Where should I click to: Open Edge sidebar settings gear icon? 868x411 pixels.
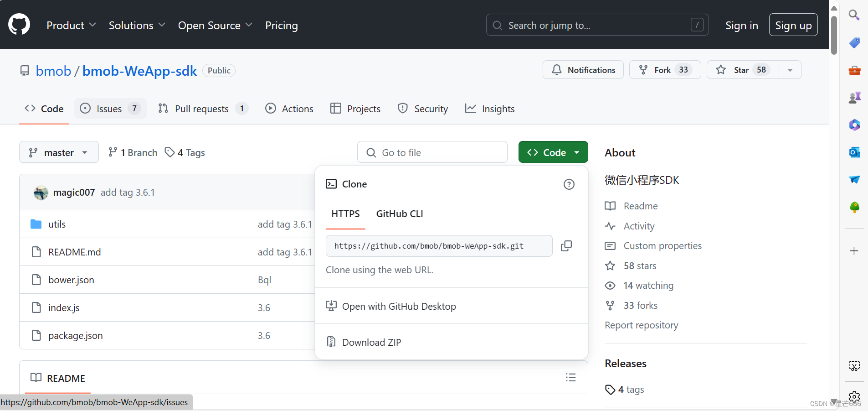(x=854, y=397)
